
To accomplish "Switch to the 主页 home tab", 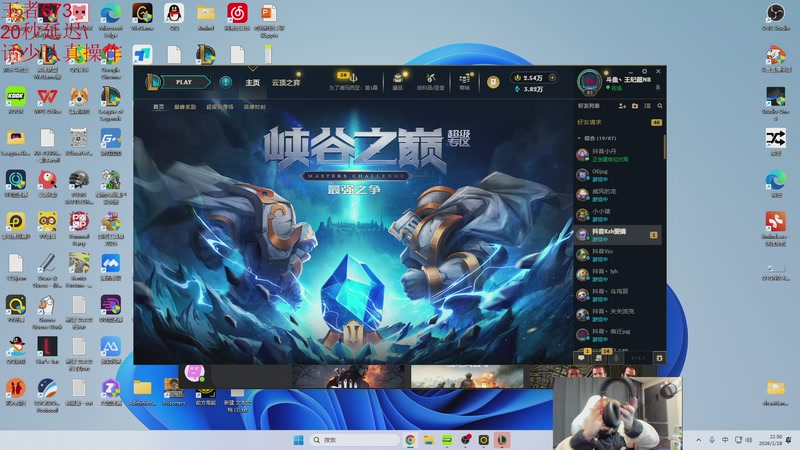I will pyautogui.click(x=253, y=83).
